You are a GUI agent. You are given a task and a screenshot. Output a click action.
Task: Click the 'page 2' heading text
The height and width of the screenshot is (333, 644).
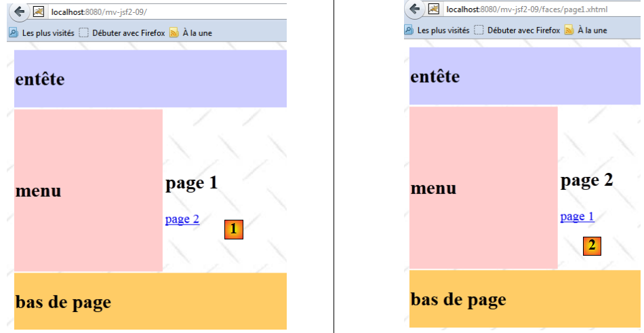[586, 180]
